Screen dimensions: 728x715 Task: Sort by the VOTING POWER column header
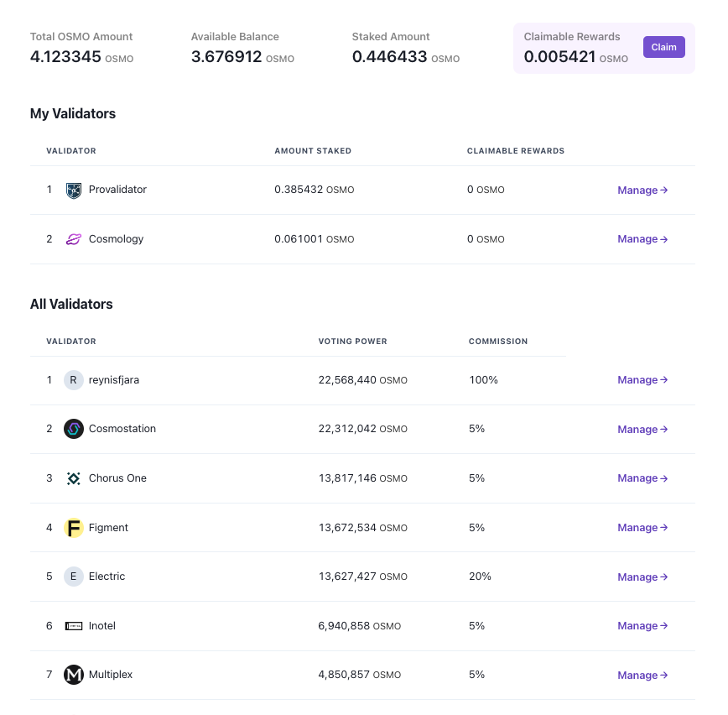coord(352,342)
